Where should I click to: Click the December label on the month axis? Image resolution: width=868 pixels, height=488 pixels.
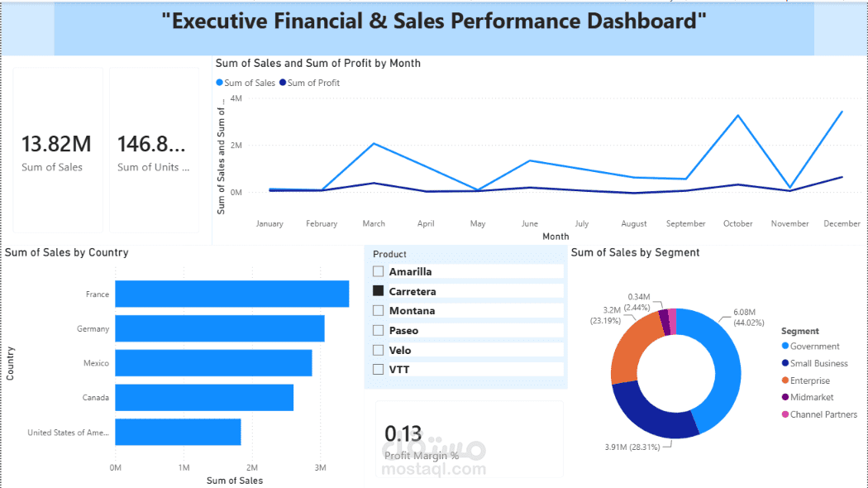(x=842, y=223)
